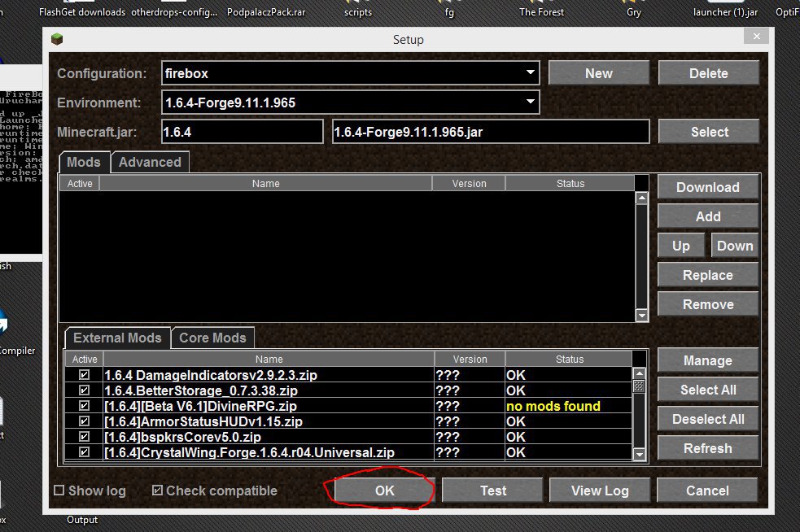Viewport: 800px width, 532px height.
Task: Confirm setup with the OK button
Action: (385, 491)
